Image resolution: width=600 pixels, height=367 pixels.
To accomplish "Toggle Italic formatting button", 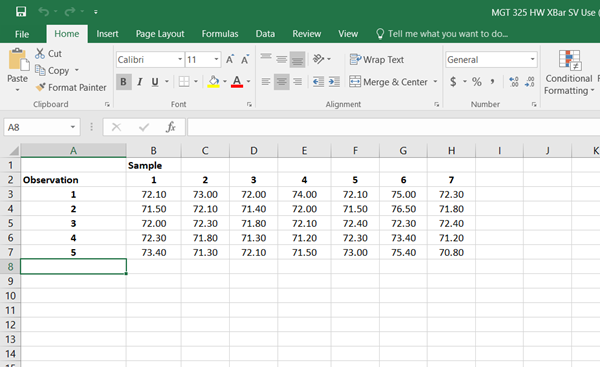I will tap(140, 82).
